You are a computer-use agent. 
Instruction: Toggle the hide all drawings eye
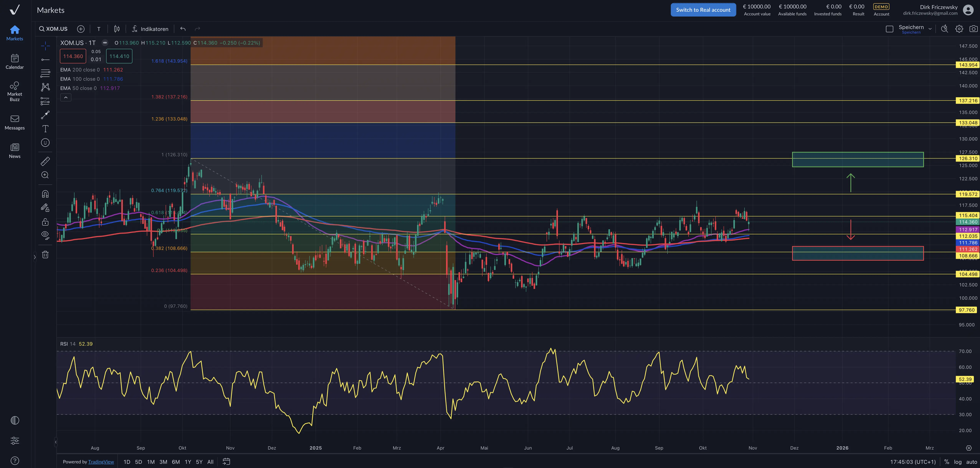tap(45, 235)
